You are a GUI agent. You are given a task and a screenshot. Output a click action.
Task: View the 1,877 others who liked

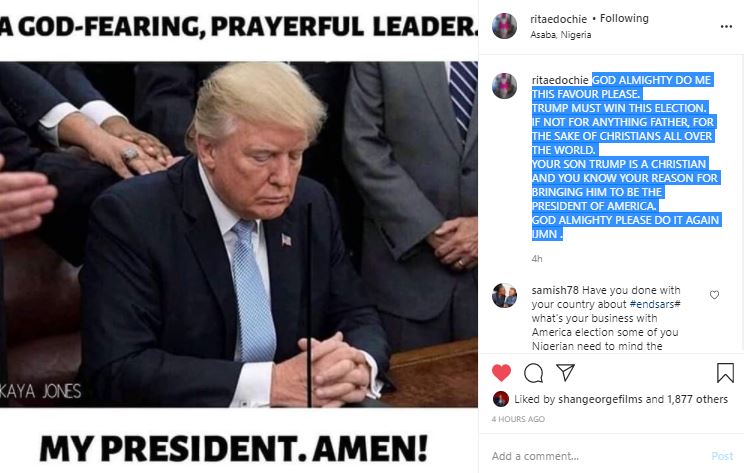pyautogui.click(x=698, y=399)
